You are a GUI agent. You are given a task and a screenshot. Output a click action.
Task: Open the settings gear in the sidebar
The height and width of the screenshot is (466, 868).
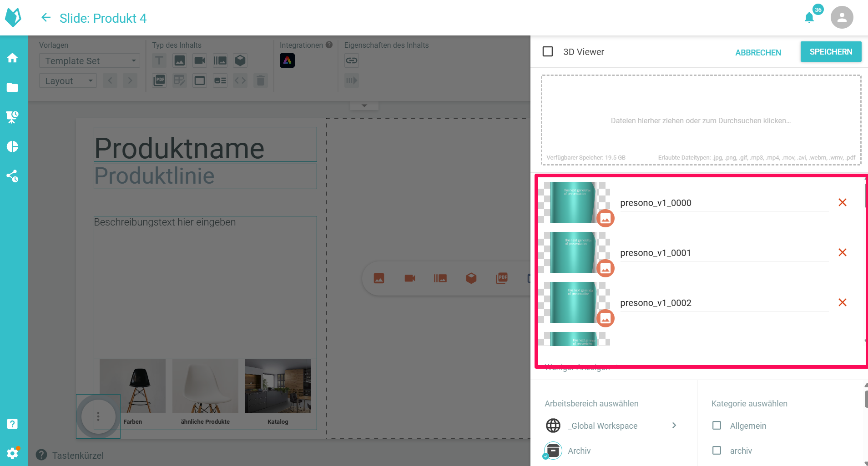pyautogui.click(x=13, y=453)
